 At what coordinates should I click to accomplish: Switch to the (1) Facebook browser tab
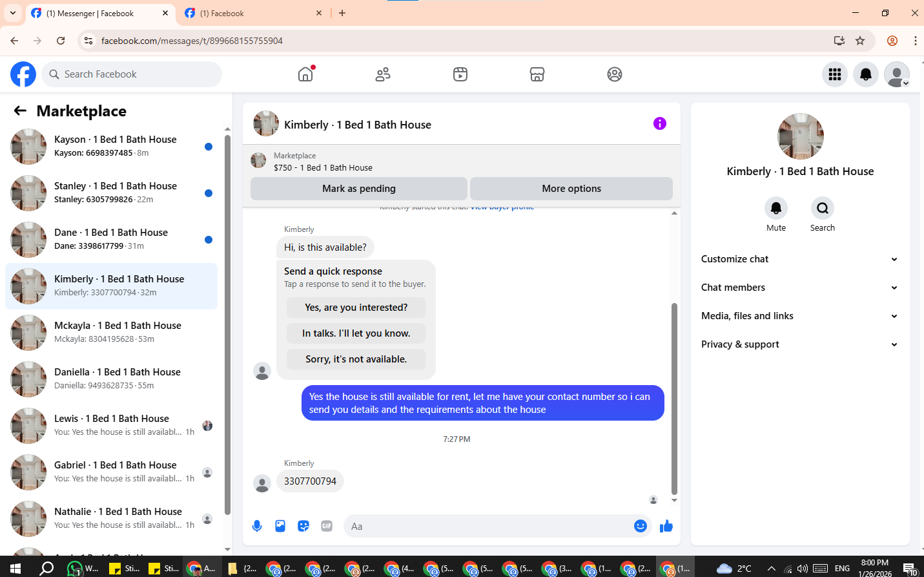tap(252, 13)
